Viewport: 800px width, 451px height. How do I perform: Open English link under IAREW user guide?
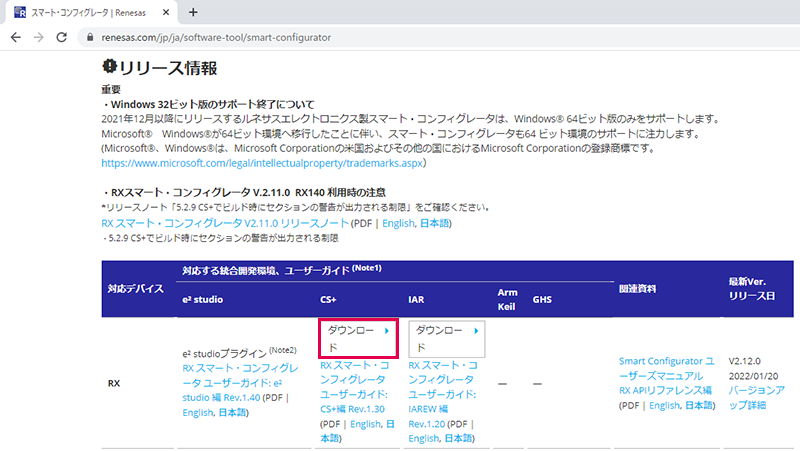(x=423, y=439)
